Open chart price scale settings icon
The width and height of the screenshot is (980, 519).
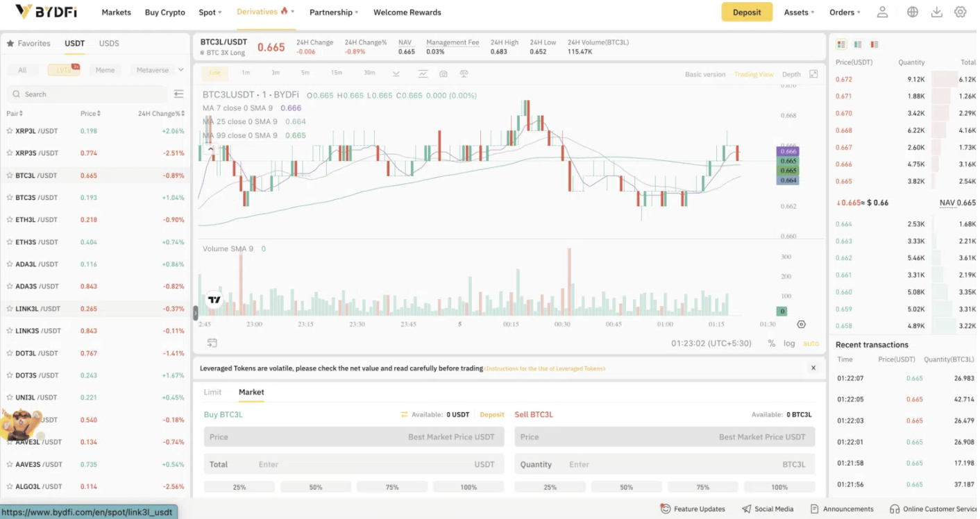point(802,324)
